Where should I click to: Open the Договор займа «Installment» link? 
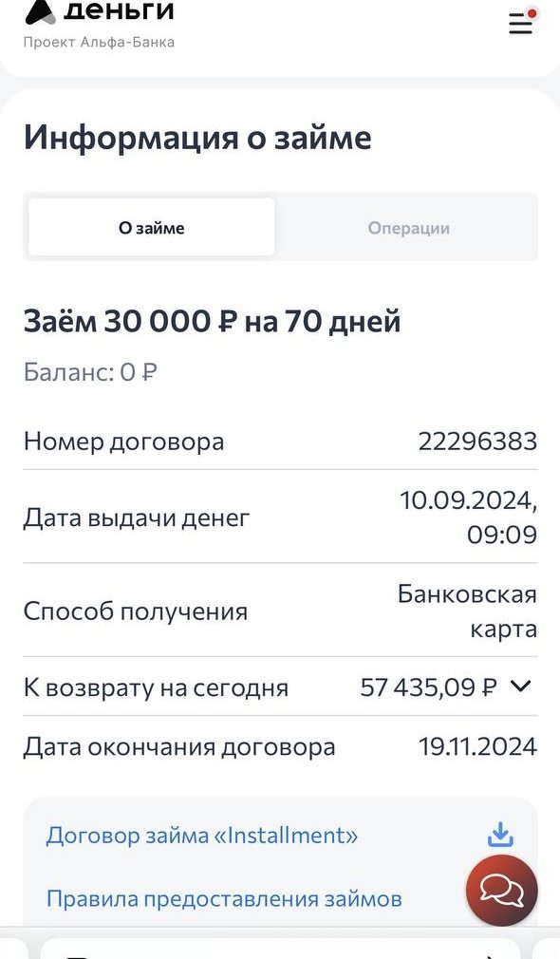point(202,836)
